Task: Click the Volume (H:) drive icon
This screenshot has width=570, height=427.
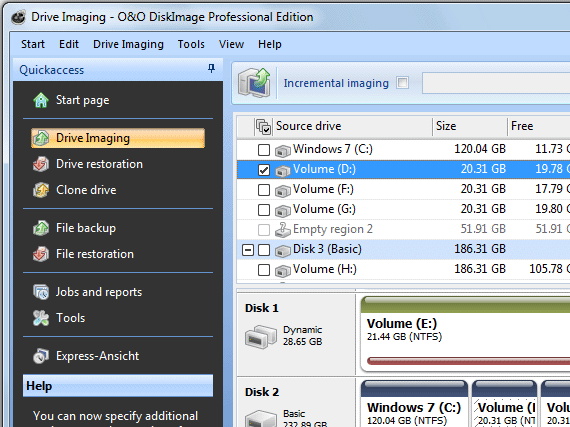Action: click(282, 270)
